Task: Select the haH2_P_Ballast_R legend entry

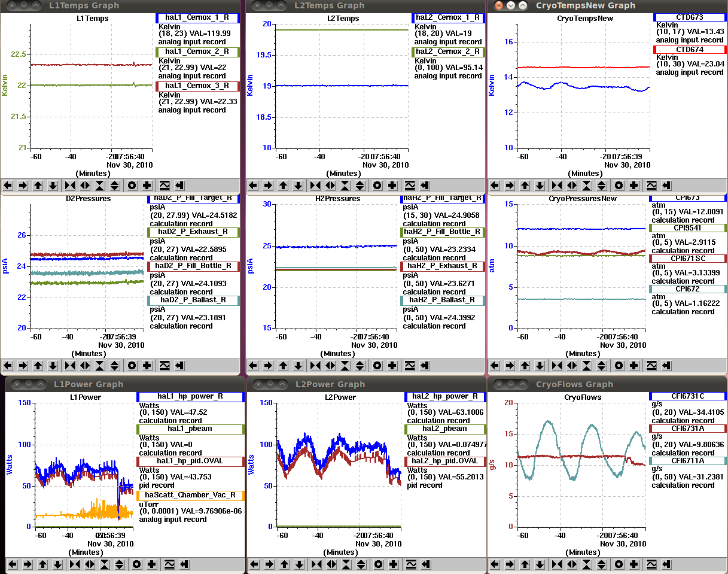Action: tap(443, 300)
